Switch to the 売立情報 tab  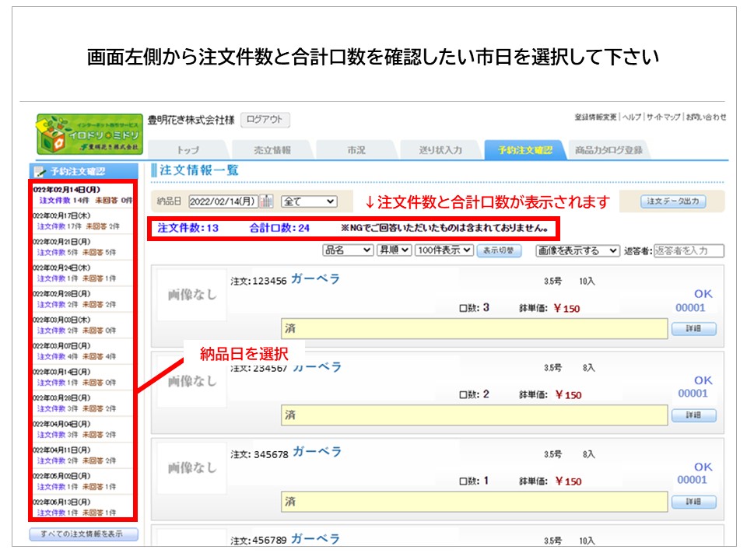click(x=272, y=150)
